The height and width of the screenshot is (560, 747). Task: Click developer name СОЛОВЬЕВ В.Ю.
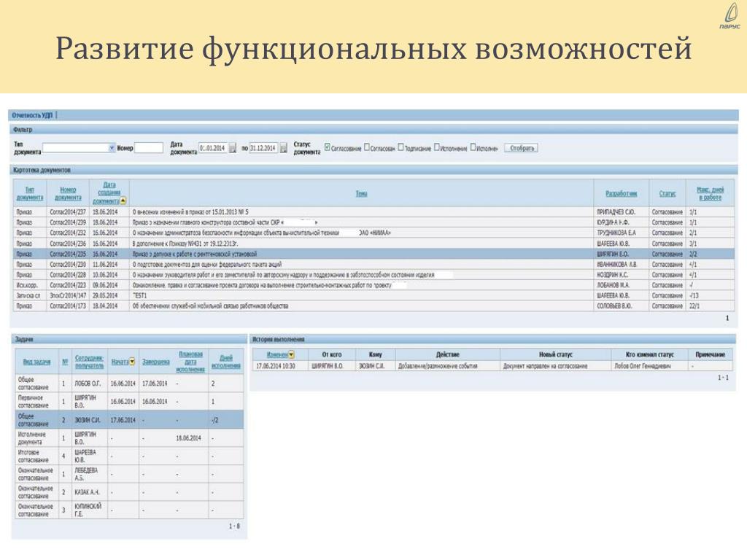[614, 306]
